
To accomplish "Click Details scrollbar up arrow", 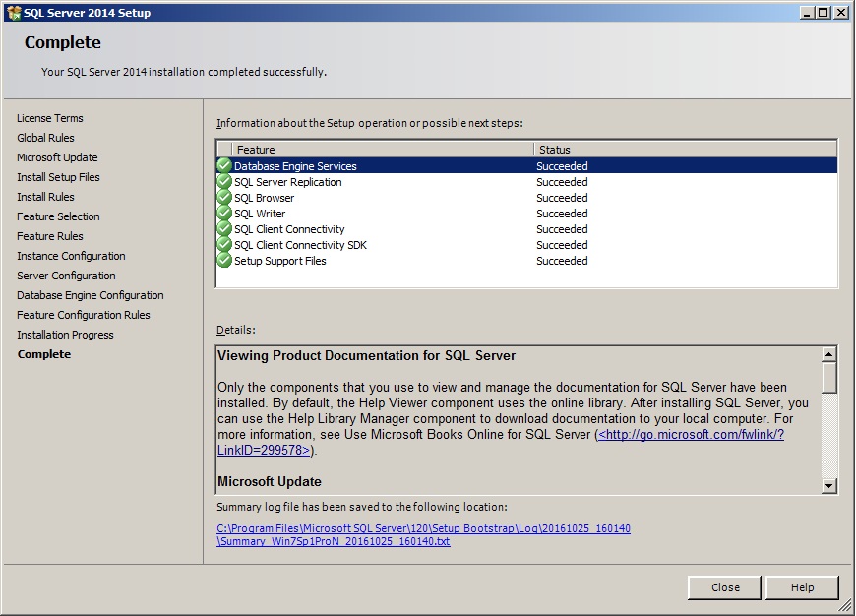I will click(828, 354).
